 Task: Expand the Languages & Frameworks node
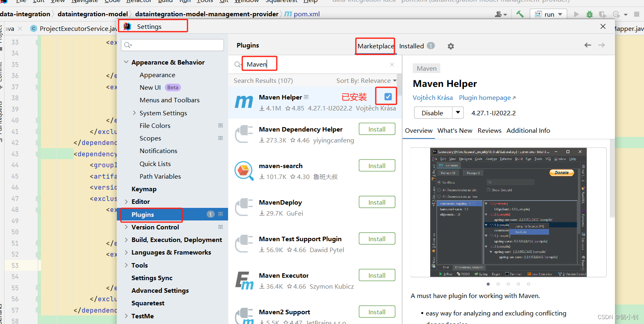tap(126, 252)
